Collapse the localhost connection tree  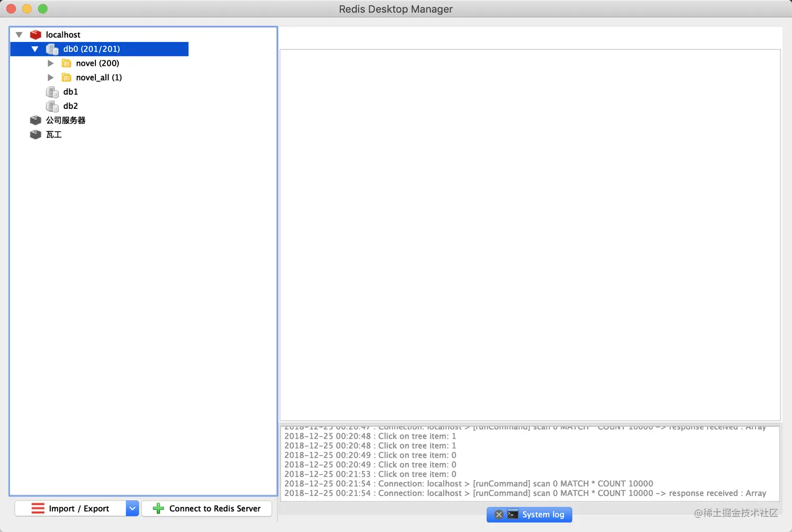(x=19, y=35)
